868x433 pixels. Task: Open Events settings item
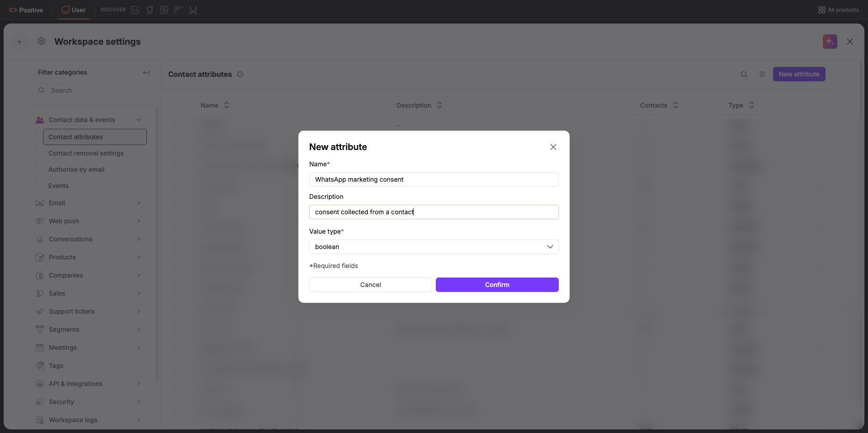[x=58, y=186]
